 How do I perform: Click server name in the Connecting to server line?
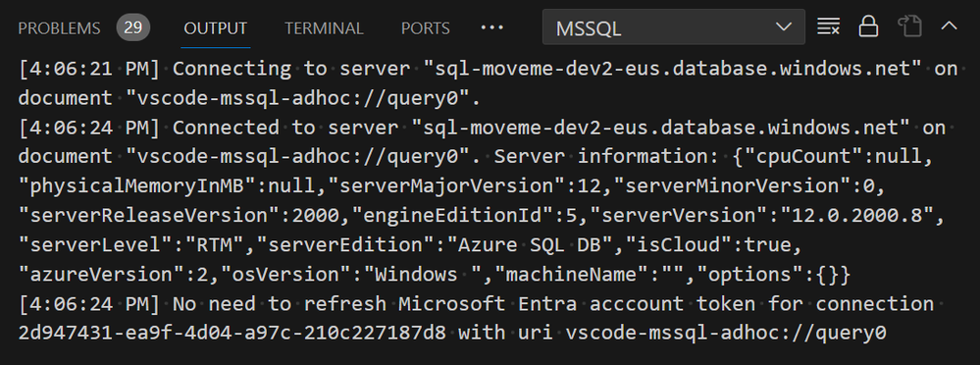pos(667,68)
